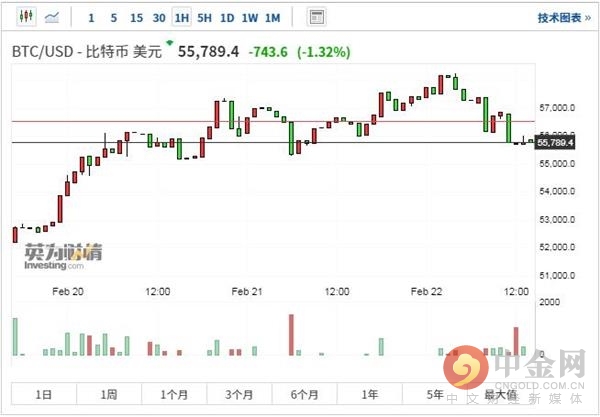Choose the 5年 time range tab
The height and width of the screenshot is (417, 600).
[x=435, y=394]
